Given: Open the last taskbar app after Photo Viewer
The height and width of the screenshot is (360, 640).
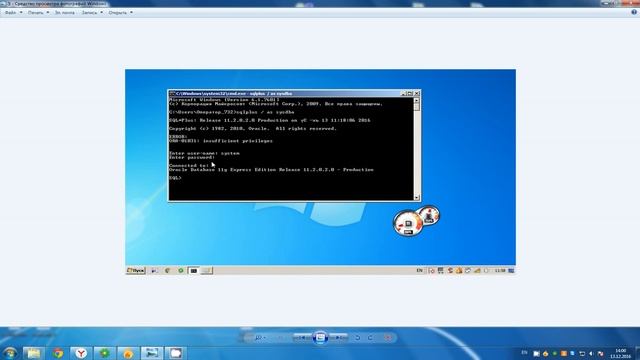Looking at the screenshot, I should point(176,353).
